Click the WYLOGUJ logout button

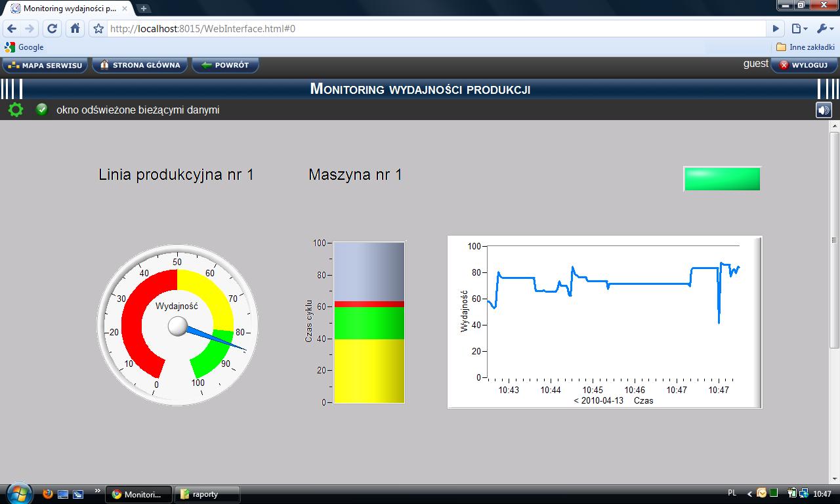click(804, 65)
